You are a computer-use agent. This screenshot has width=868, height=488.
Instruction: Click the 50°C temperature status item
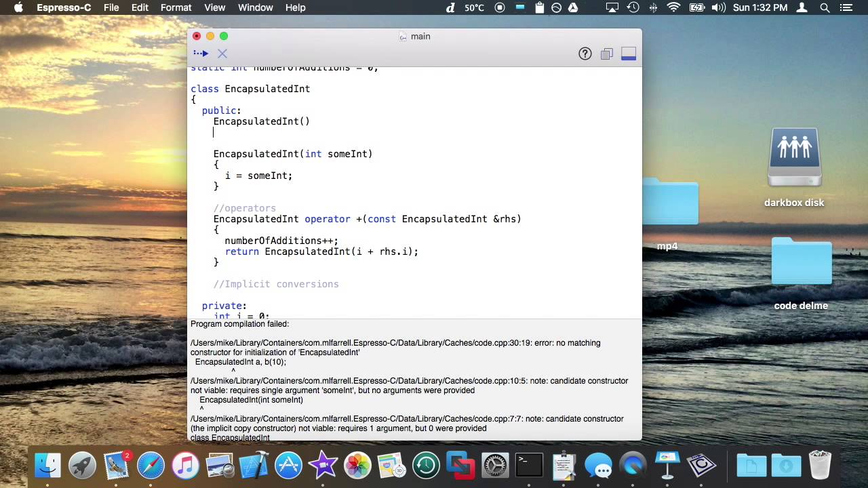click(x=474, y=7)
